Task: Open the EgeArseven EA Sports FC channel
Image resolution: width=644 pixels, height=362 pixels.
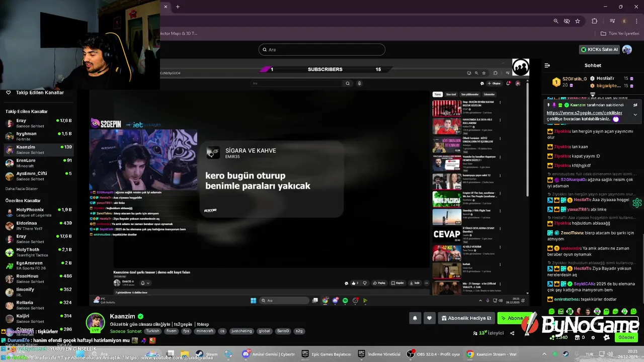Action: pyautogui.click(x=39, y=265)
